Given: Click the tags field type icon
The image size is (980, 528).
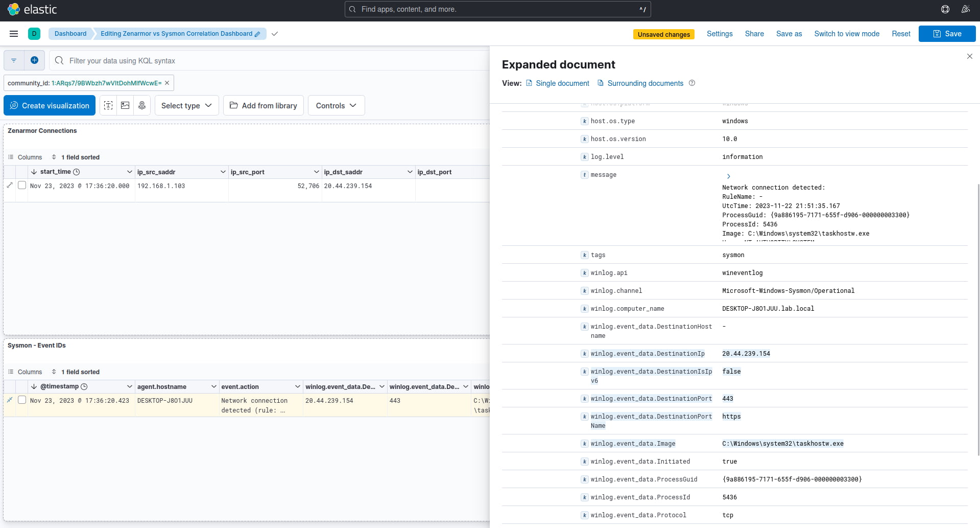Looking at the screenshot, I should coord(584,255).
